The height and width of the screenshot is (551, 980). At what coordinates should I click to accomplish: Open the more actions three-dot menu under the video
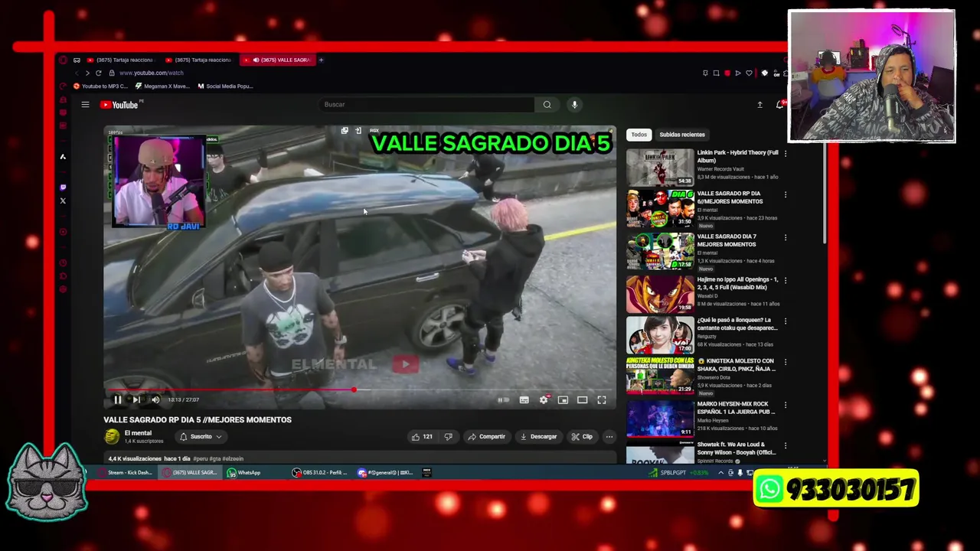(609, 437)
